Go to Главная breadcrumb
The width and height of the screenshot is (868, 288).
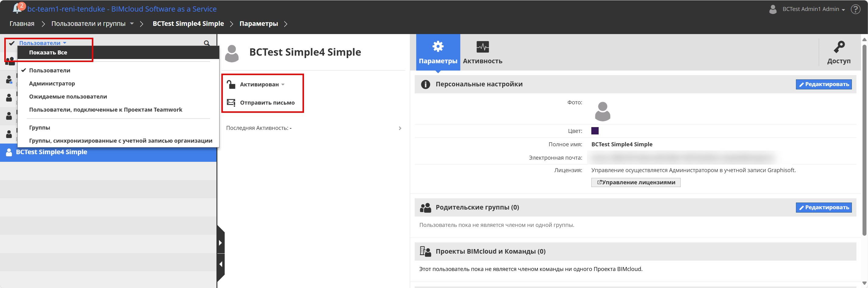click(22, 24)
